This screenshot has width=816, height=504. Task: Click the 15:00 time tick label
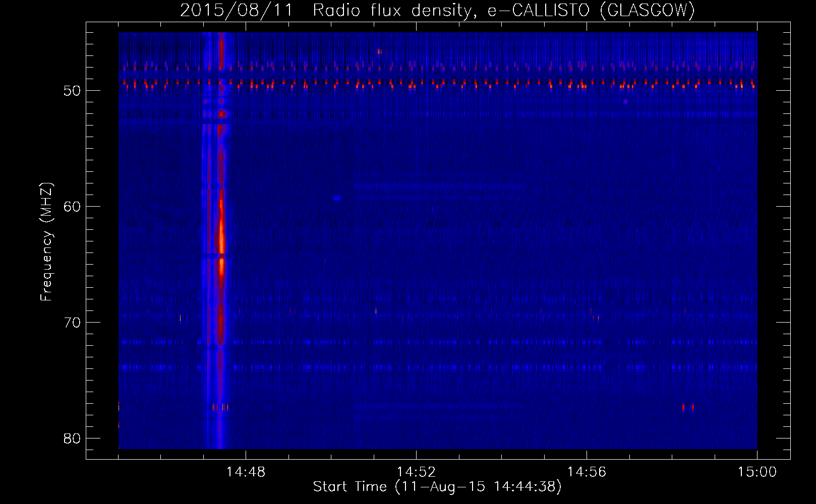click(x=757, y=472)
